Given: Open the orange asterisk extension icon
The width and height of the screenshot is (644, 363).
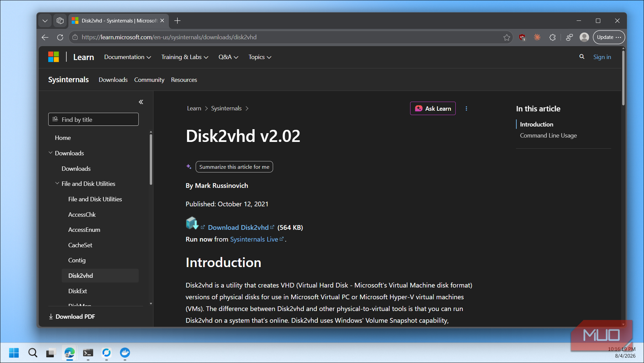Looking at the screenshot, I should pyautogui.click(x=537, y=37).
